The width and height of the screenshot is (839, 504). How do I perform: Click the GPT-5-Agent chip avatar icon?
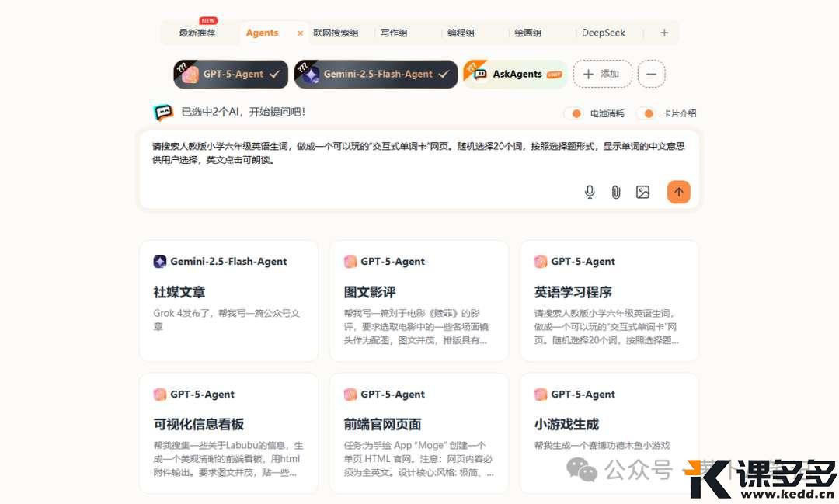click(x=190, y=75)
